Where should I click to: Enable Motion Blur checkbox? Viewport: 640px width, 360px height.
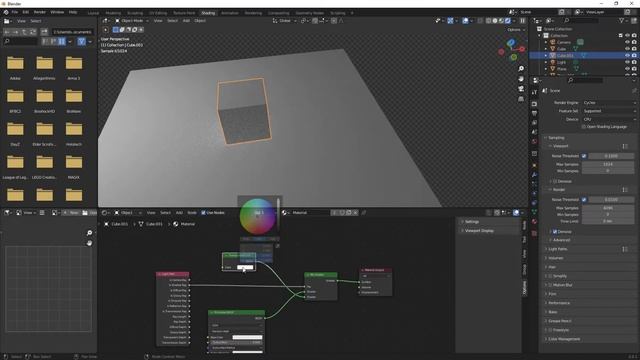tap(550, 285)
